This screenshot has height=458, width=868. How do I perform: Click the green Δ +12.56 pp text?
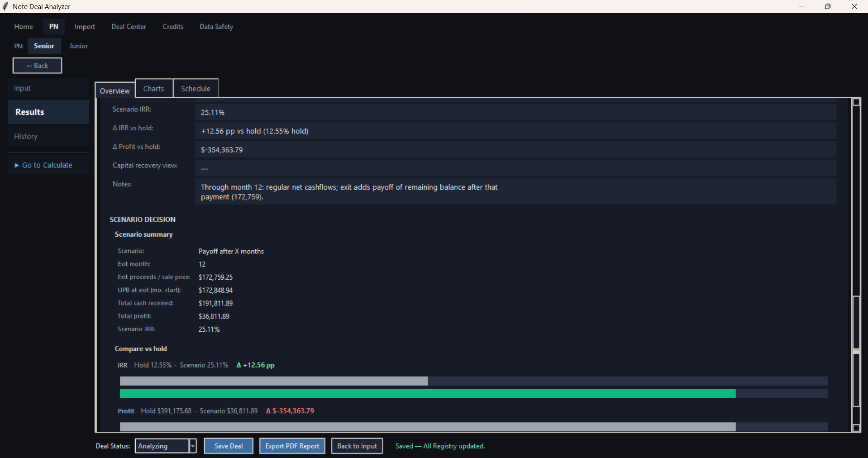[x=256, y=365]
